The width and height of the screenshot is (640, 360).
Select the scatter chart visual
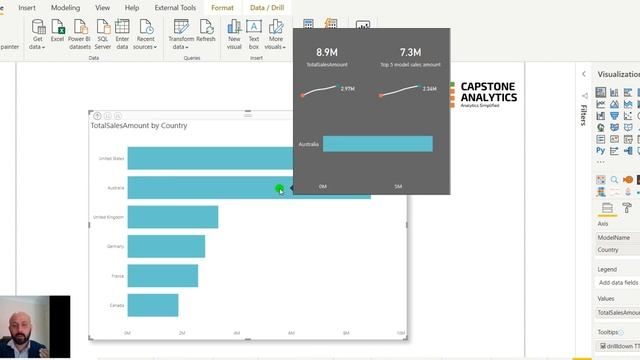628,116
